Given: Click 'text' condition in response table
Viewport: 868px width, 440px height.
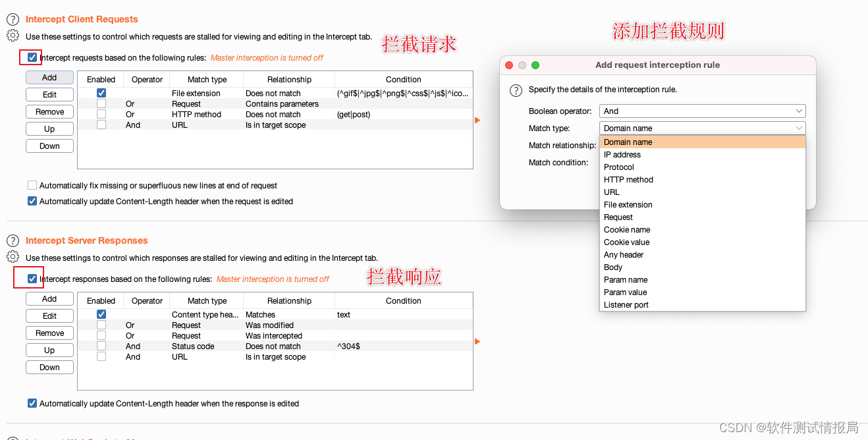Looking at the screenshot, I should pos(404,315).
